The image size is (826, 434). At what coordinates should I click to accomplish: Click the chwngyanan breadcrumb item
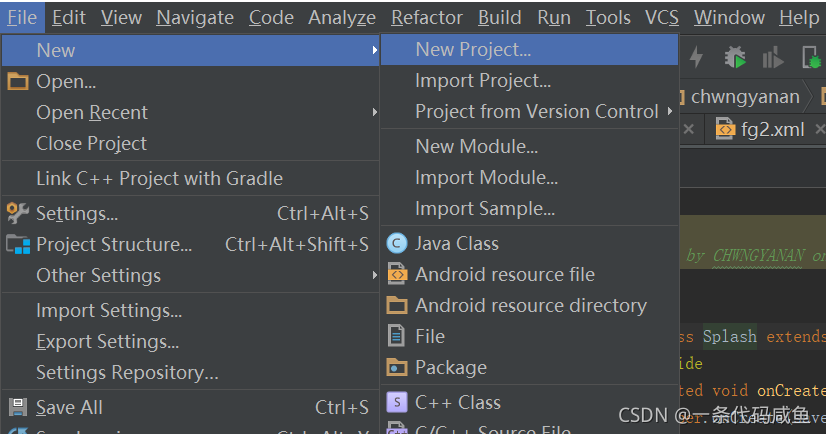(x=745, y=96)
